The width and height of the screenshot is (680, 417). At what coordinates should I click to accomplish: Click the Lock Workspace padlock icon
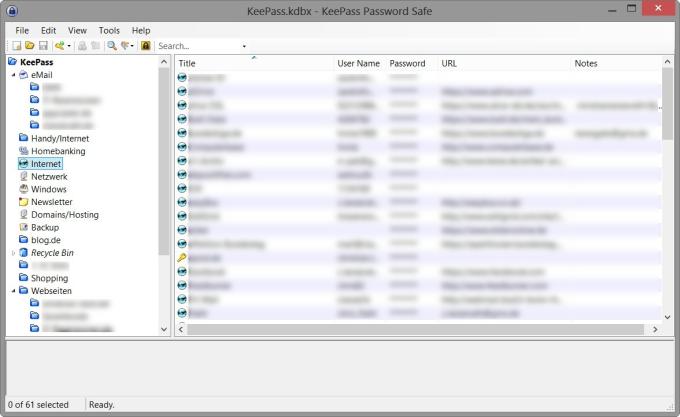(x=146, y=46)
